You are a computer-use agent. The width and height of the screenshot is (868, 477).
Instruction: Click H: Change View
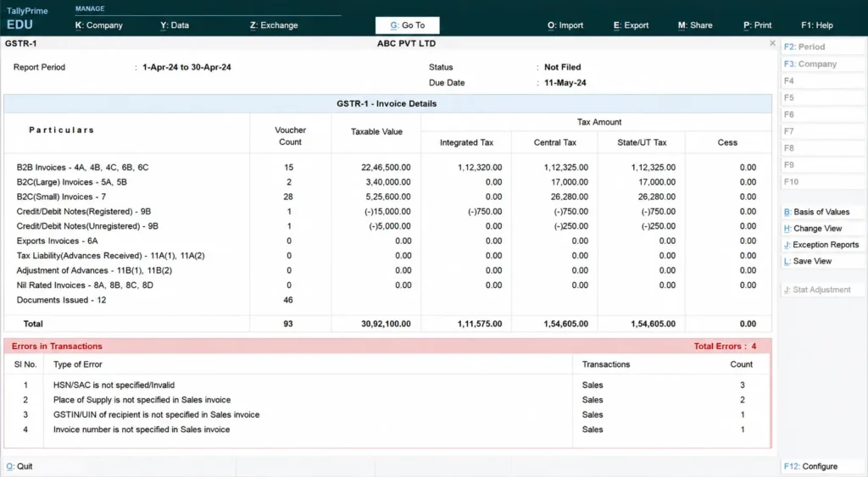[822, 229]
